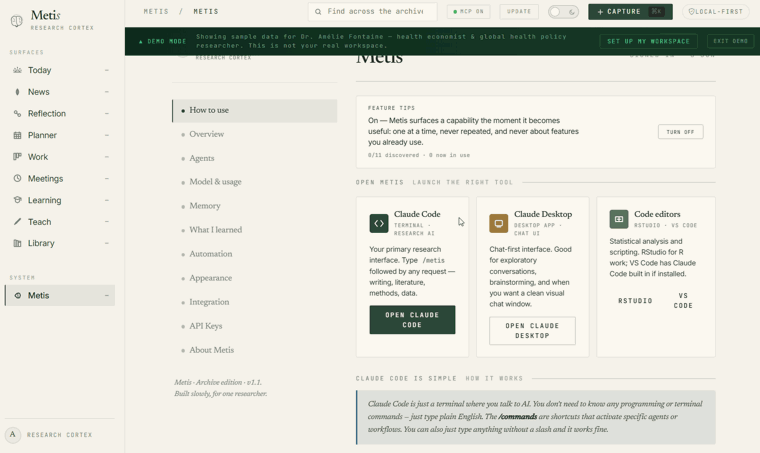Click the Meetings clock icon

pyautogui.click(x=17, y=178)
